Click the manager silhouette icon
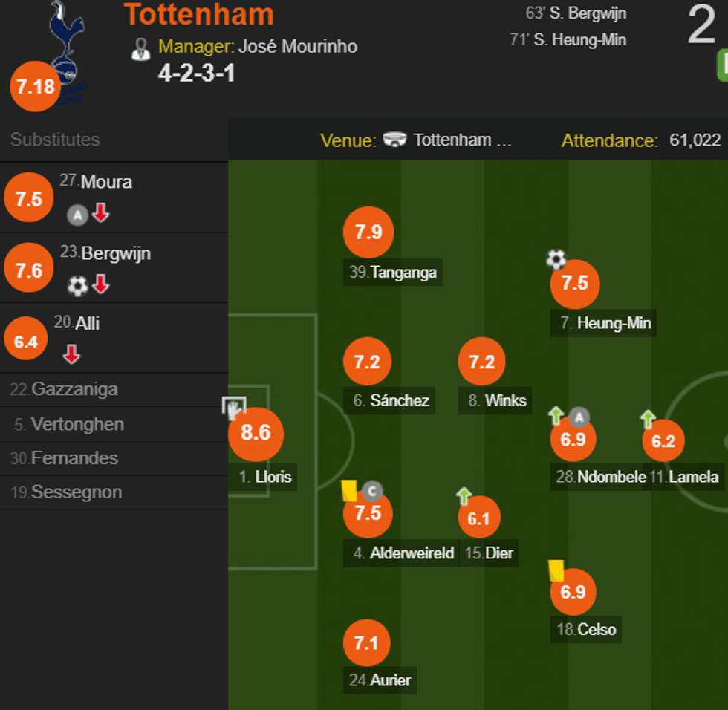Image resolution: width=728 pixels, height=710 pixels. pos(140,48)
